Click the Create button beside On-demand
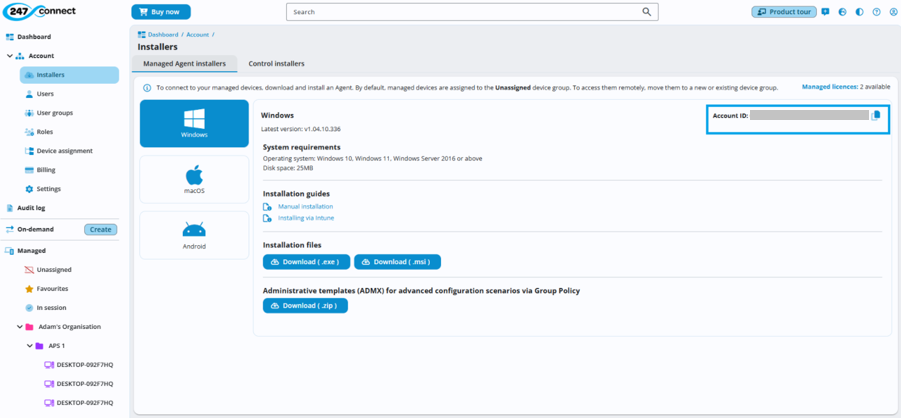Viewport: 901px width, 418px height. point(101,229)
